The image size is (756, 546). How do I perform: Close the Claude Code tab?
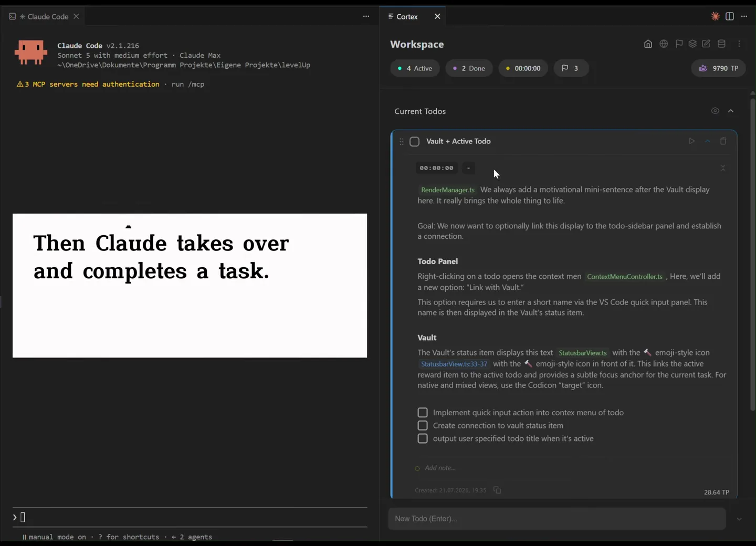coord(76,16)
